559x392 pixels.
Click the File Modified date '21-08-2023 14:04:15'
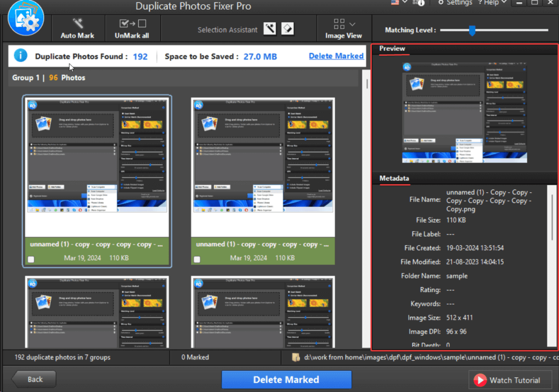tap(475, 262)
